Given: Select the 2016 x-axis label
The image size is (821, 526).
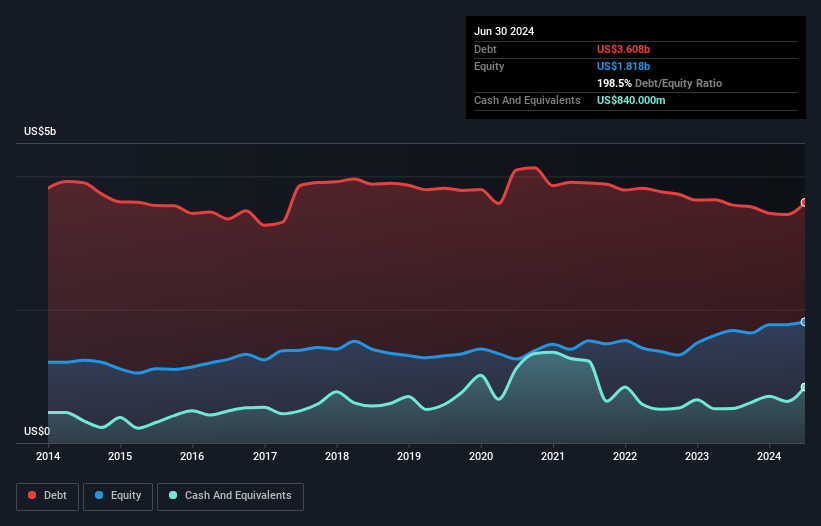Looking at the screenshot, I should pos(192,456).
